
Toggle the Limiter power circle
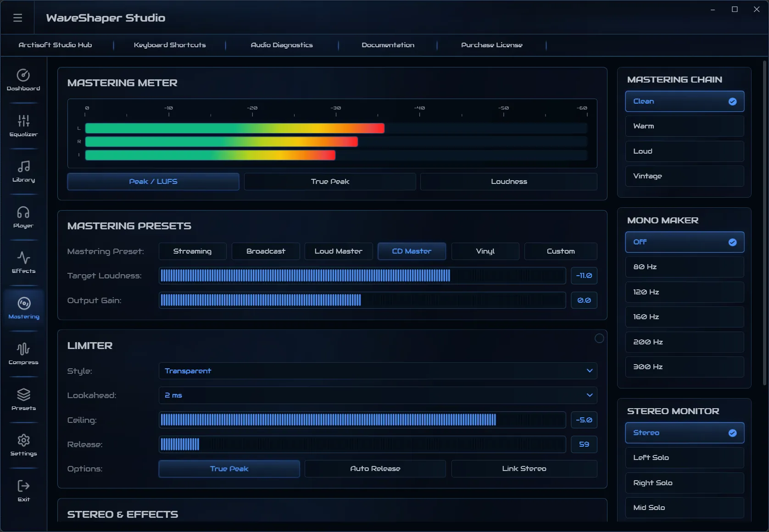point(599,338)
